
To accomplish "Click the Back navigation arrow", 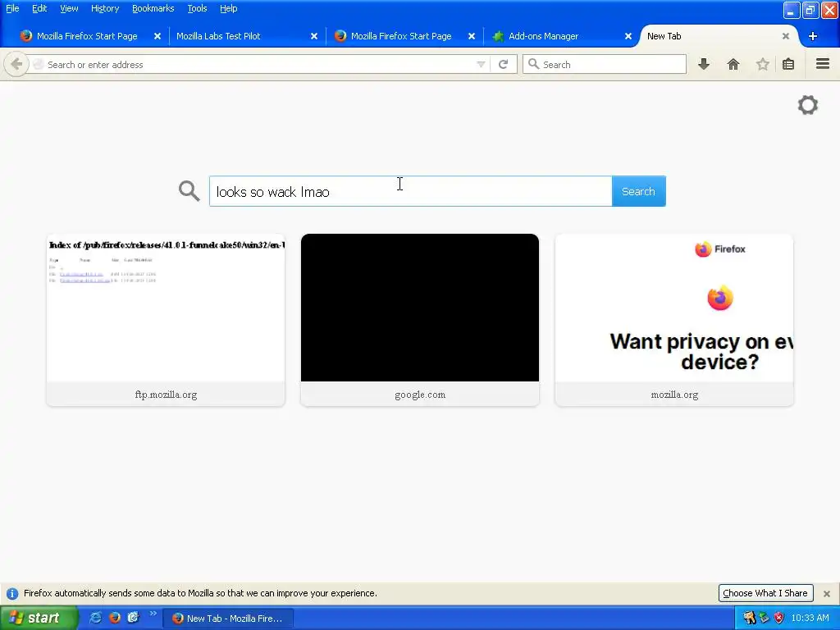I will pyautogui.click(x=16, y=64).
